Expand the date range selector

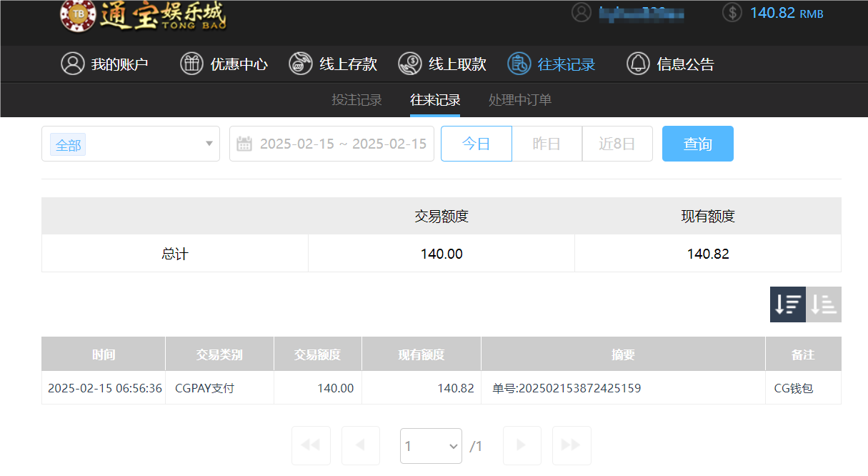pos(331,143)
